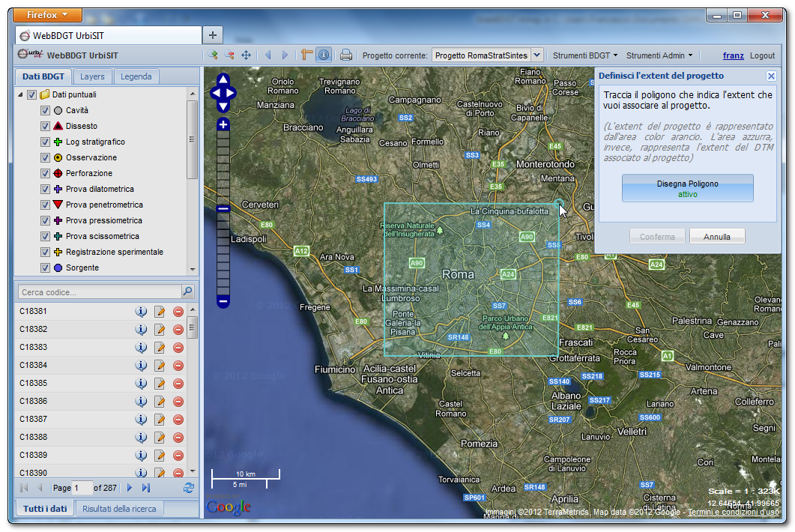
Task: Click the Disegna Poligono button
Action: [x=688, y=189]
